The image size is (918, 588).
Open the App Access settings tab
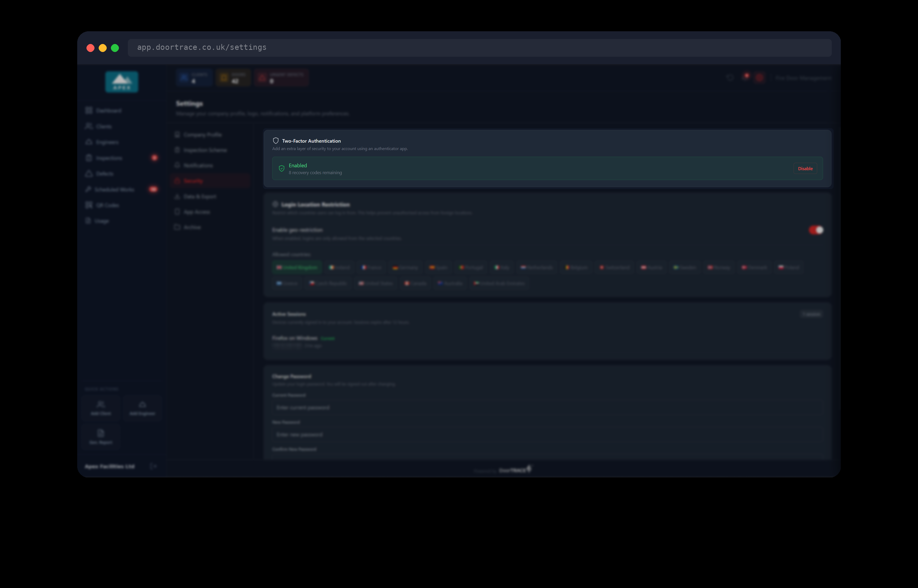click(x=210, y=212)
